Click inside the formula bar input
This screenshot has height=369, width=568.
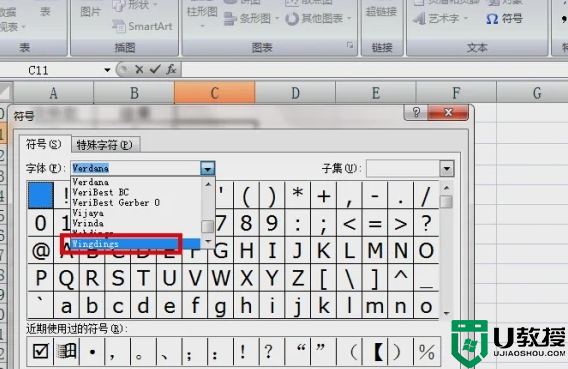click(375, 69)
